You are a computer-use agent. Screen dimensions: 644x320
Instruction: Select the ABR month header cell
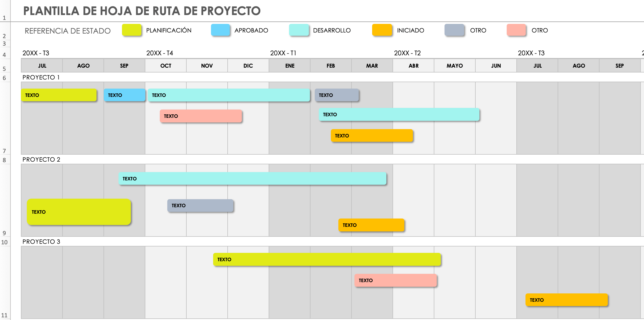pyautogui.click(x=413, y=66)
